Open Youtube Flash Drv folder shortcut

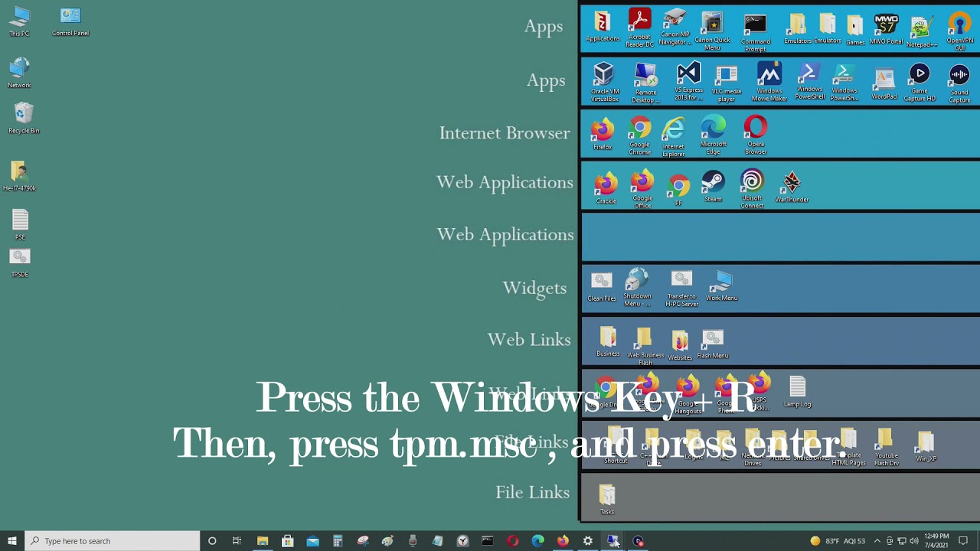tap(886, 448)
